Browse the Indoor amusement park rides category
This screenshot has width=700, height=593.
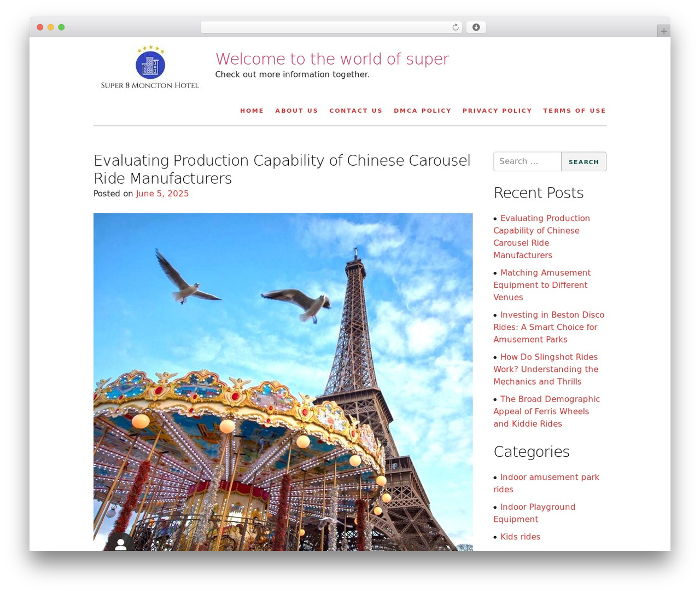coord(546,483)
